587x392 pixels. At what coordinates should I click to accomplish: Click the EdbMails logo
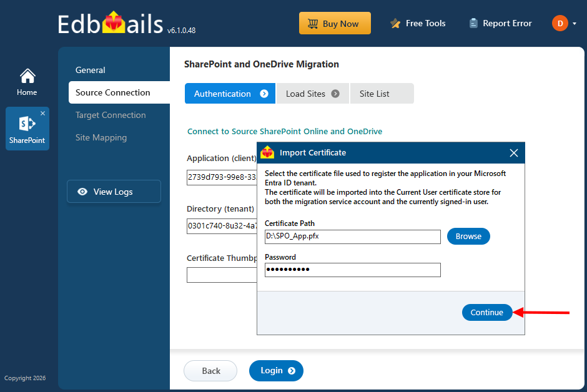coord(111,25)
